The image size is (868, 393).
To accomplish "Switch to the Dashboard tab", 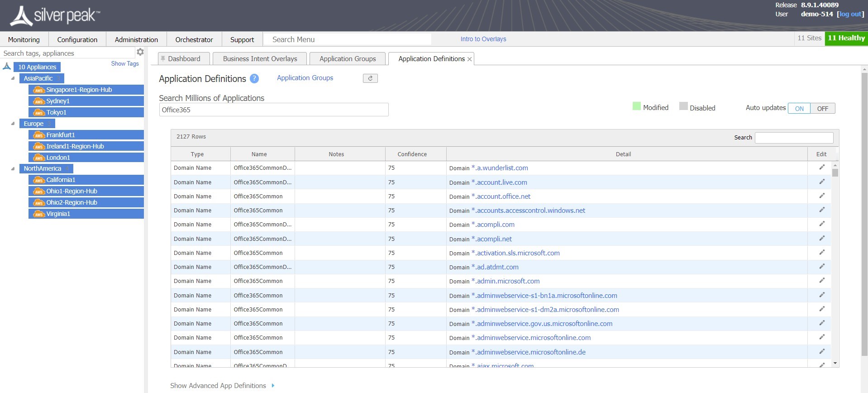I will point(184,59).
